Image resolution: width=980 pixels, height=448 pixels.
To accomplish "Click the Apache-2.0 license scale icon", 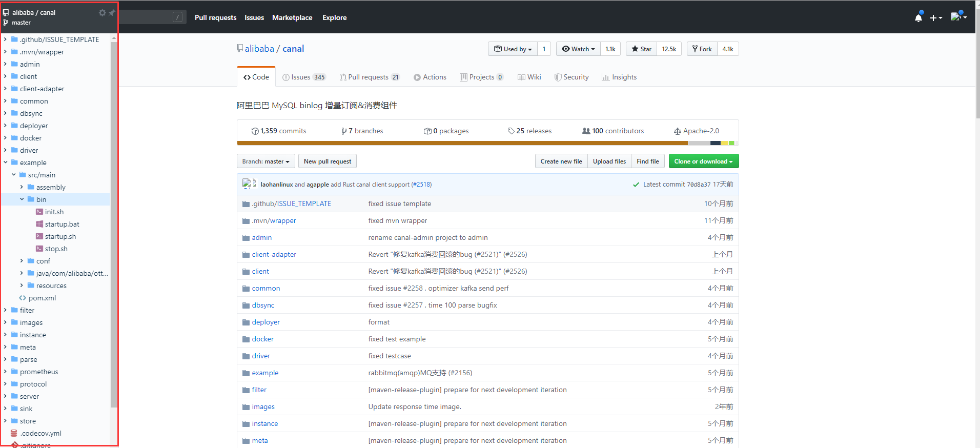I will point(678,131).
